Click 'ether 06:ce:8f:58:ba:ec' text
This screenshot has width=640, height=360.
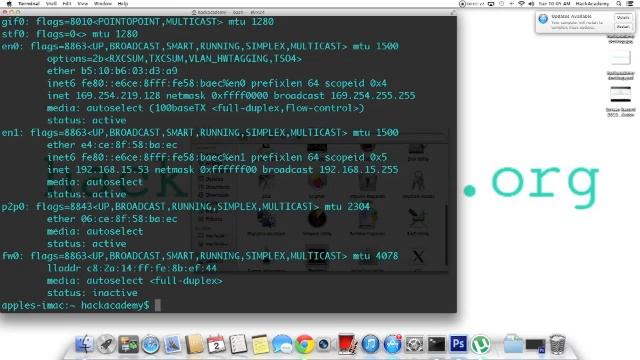(x=112, y=219)
